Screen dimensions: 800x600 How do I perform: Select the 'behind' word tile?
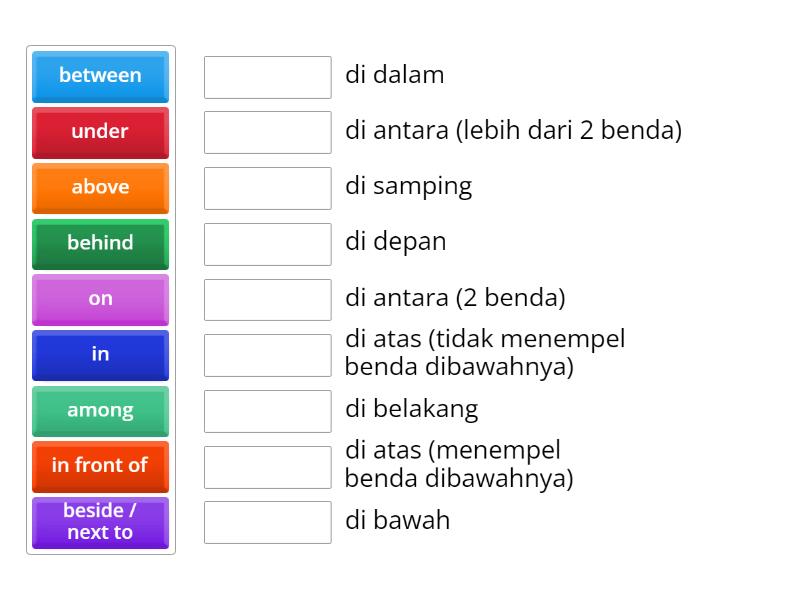pyautogui.click(x=100, y=243)
